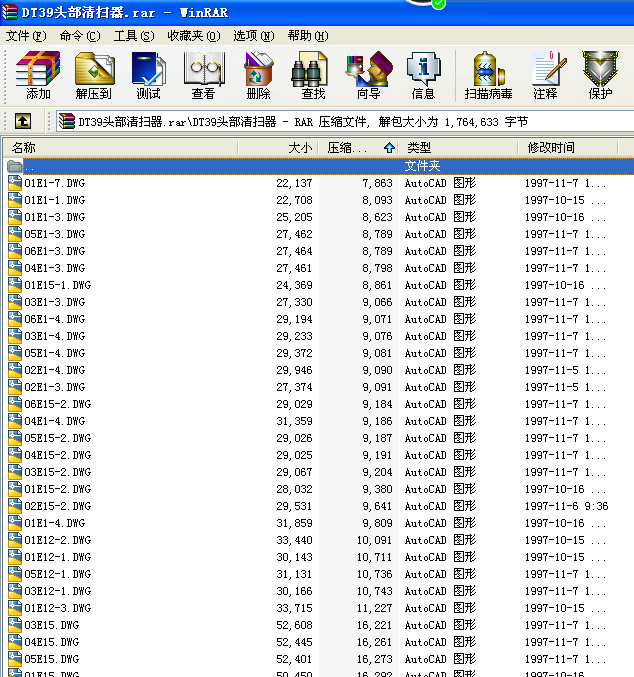Select file 06E15-2.DWG
This screenshot has width=634, height=677.
click(57, 404)
